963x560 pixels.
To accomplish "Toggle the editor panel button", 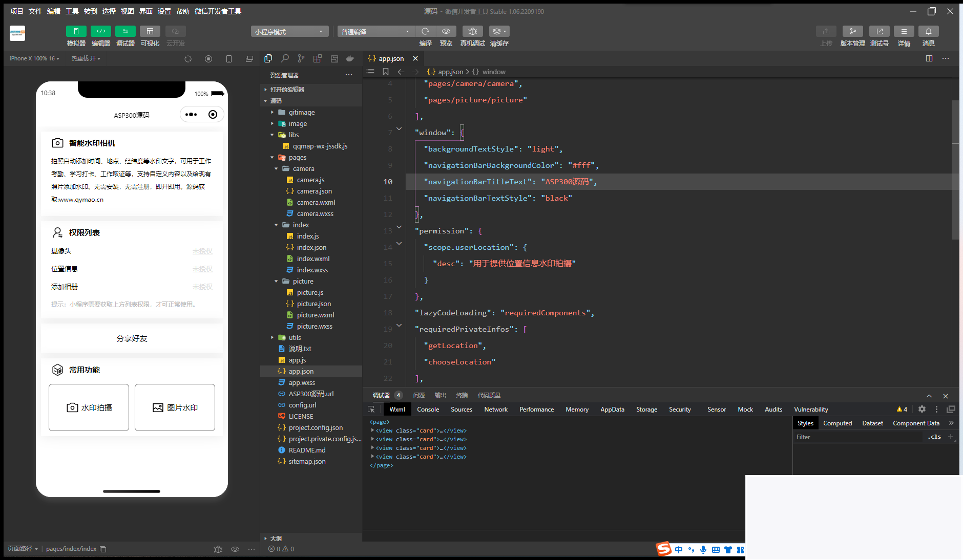I will point(101,32).
